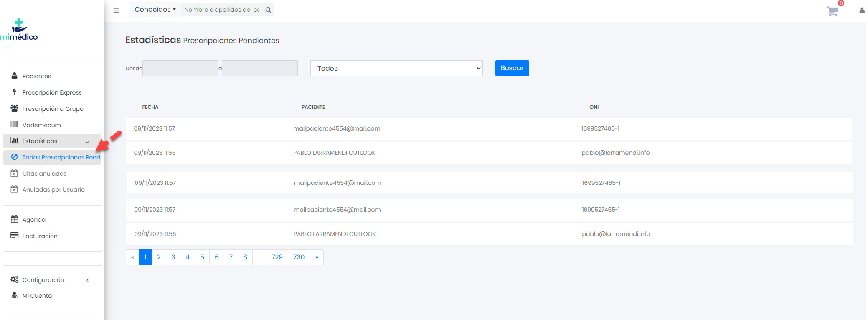Open the shopping cart icon
Viewport: 868px width, 320px height.
(x=832, y=11)
